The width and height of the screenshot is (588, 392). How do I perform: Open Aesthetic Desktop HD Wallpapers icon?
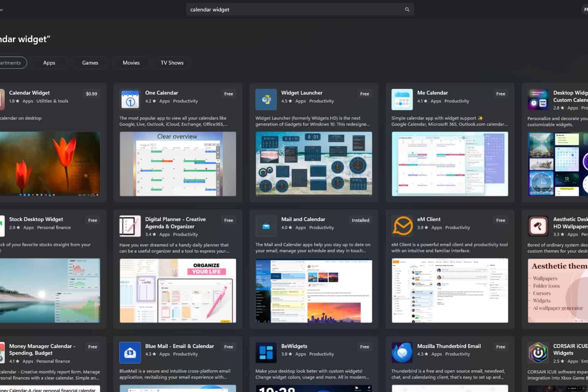point(538,226)
